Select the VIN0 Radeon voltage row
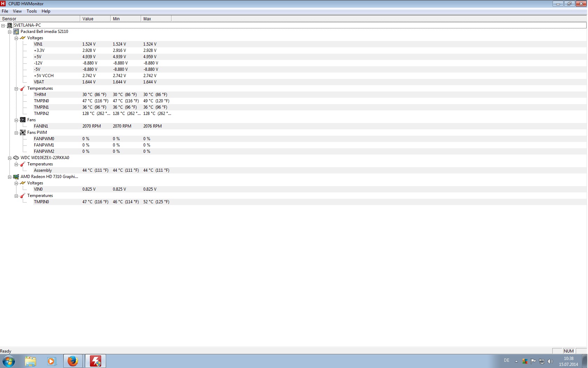 (309, 189)
